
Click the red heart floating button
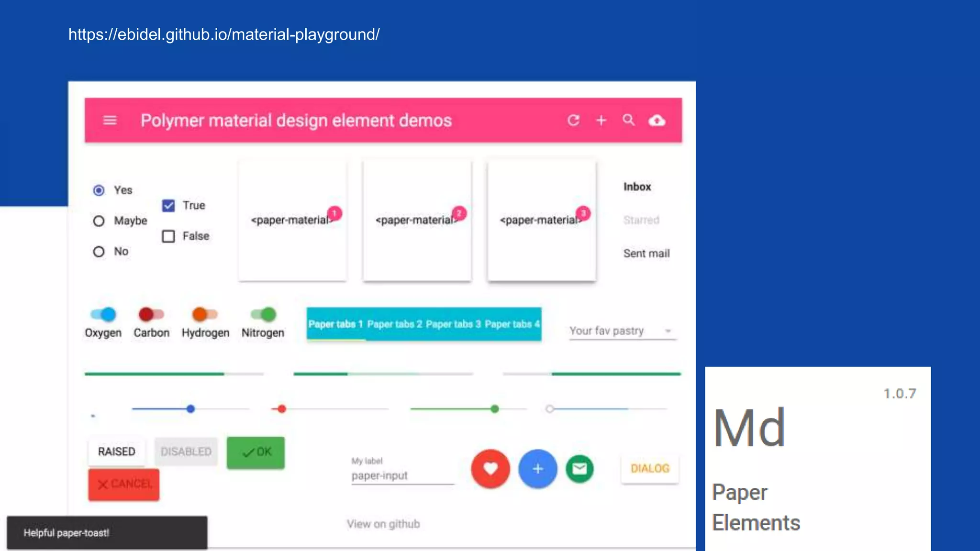(490, 469)
